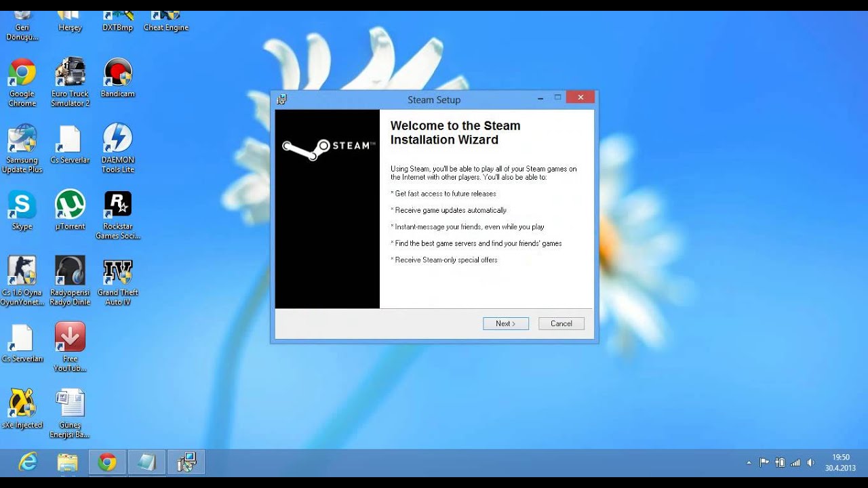The height and width of the screenshot is (488, 868).
Task: Switch to Chrome in the taskbar
Action: (x=107, y=462)
